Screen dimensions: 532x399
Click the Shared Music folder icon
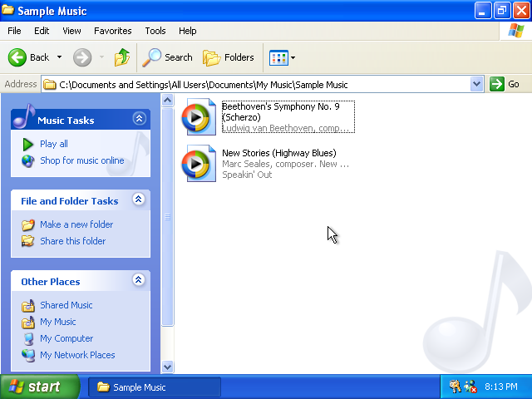tap(27, 305)
